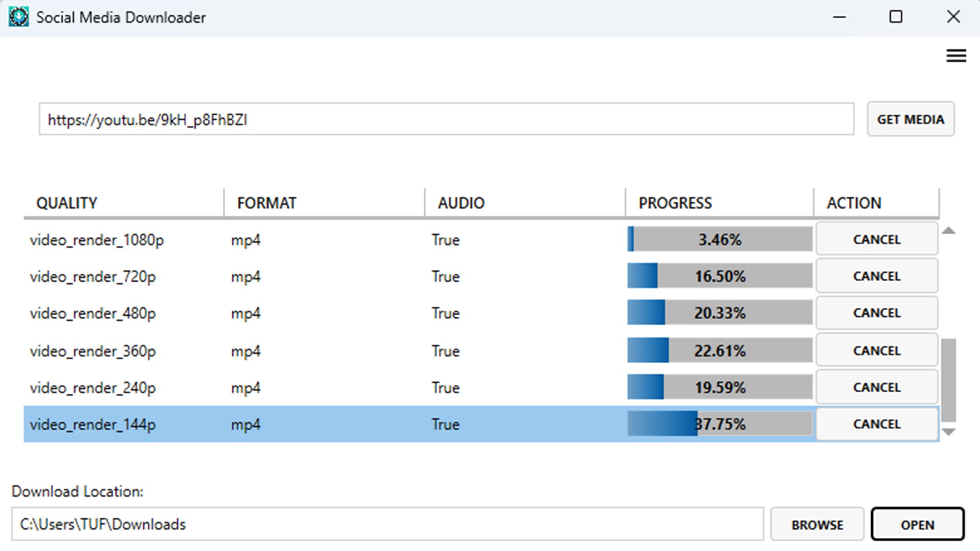Screen dimensions: 980x551
Task: Cancel the video_render_720p download
Action: 876,276
